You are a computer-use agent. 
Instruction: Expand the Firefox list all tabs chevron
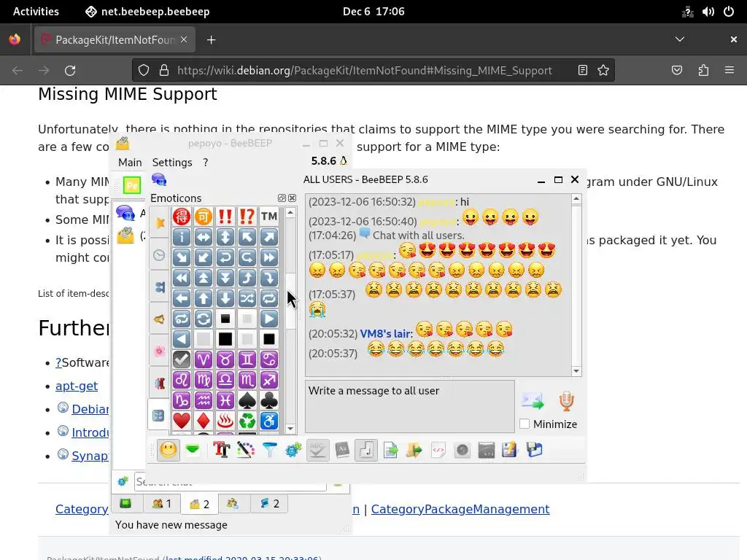click(x=680, y=39)
